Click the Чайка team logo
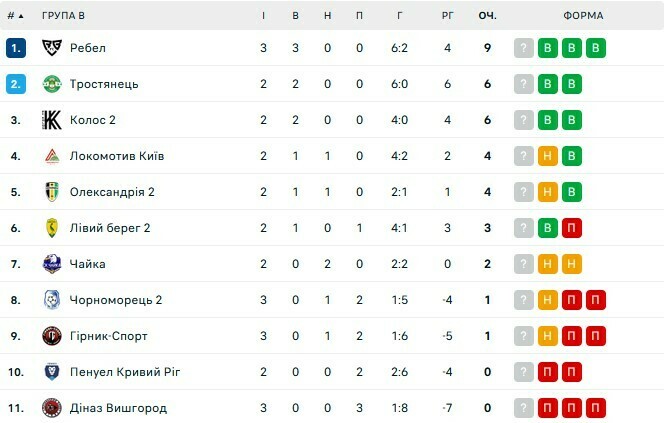 (52, 264)
